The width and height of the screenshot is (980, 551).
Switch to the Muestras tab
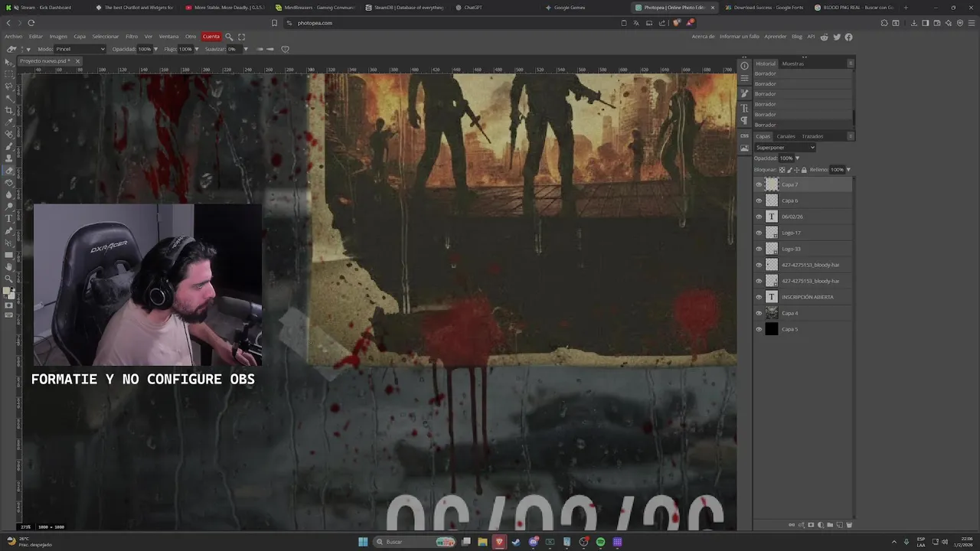point(793,64)
